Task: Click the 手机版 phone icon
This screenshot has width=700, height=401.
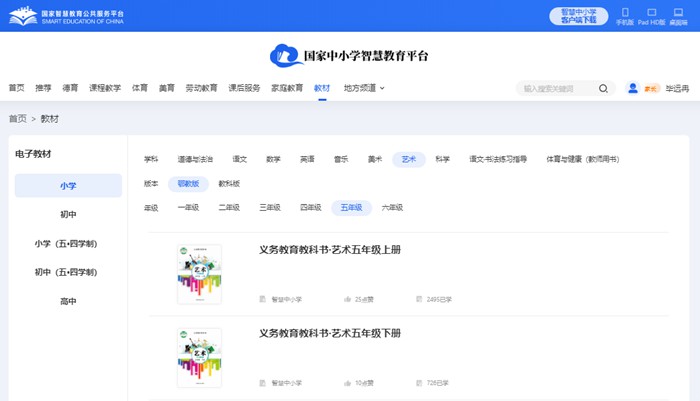Action: pyautogui.click(x=625, y=13)
